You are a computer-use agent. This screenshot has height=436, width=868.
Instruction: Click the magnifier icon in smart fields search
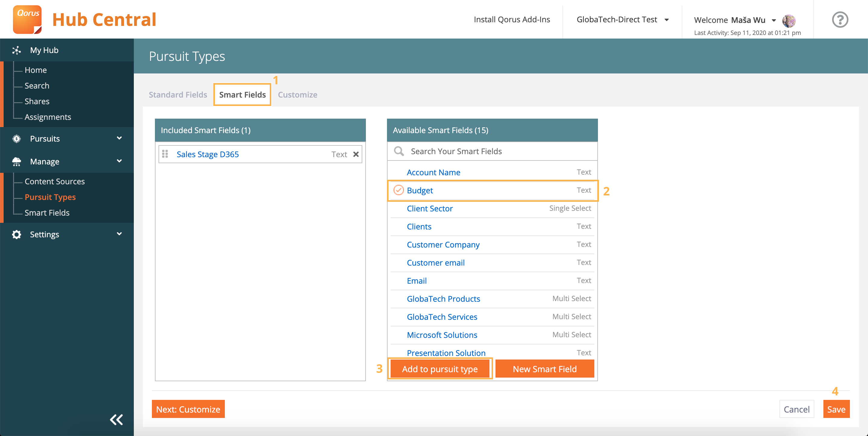pyautogui.click(x=399, y=151)
